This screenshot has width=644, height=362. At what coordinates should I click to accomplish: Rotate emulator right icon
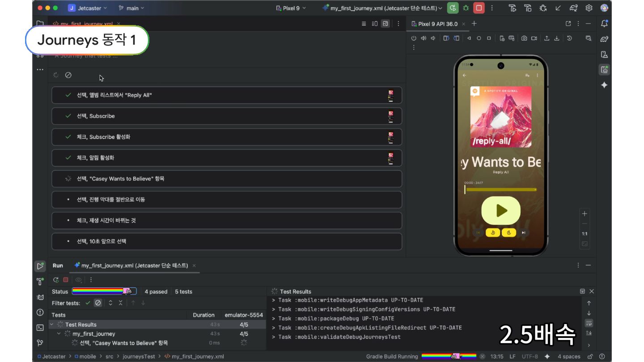coord(456,38)
